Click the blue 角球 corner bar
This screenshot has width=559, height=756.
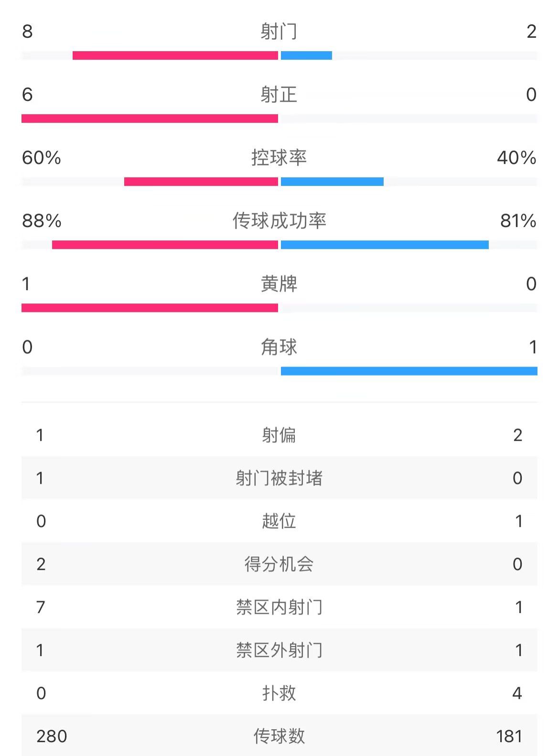(409, 371)
